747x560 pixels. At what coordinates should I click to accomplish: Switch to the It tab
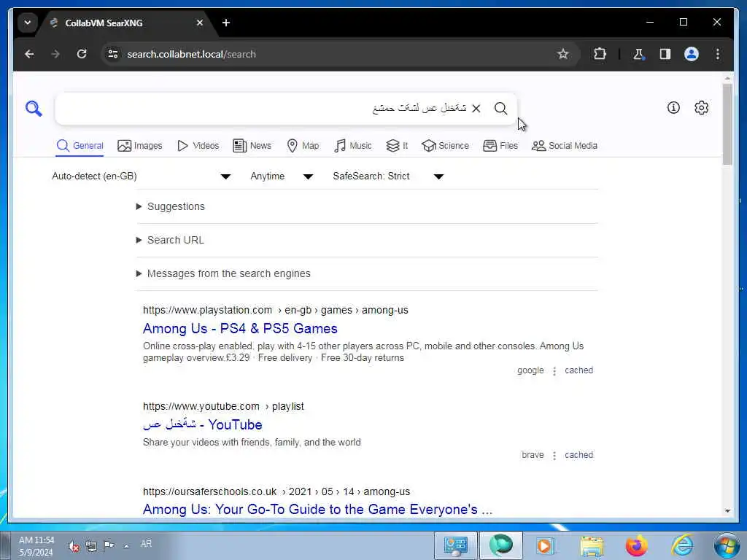(x=397, y=146)
